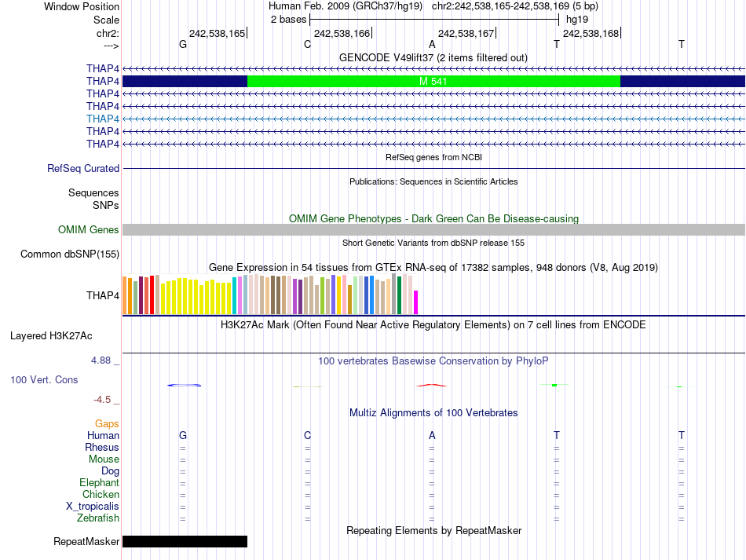
Task: Open the GTEx Gene Expression track title
Action: click(433, 267)
